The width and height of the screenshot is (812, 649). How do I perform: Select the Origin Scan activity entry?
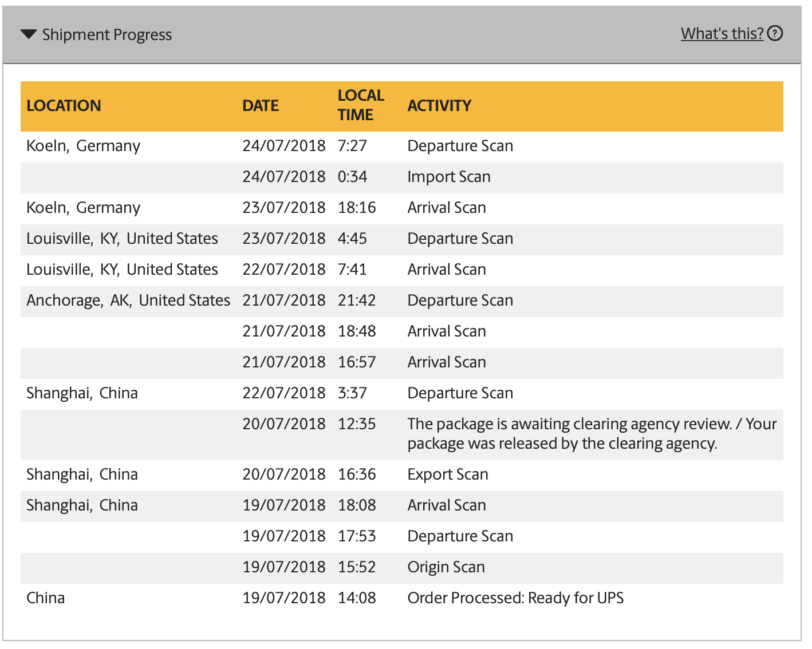pyautogui.click(x=446, y=567)
